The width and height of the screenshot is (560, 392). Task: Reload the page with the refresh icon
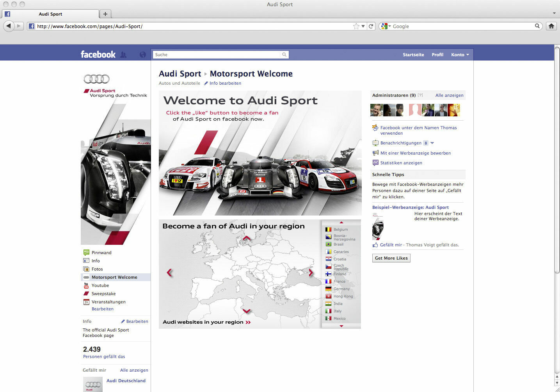(x=371, y=26)
